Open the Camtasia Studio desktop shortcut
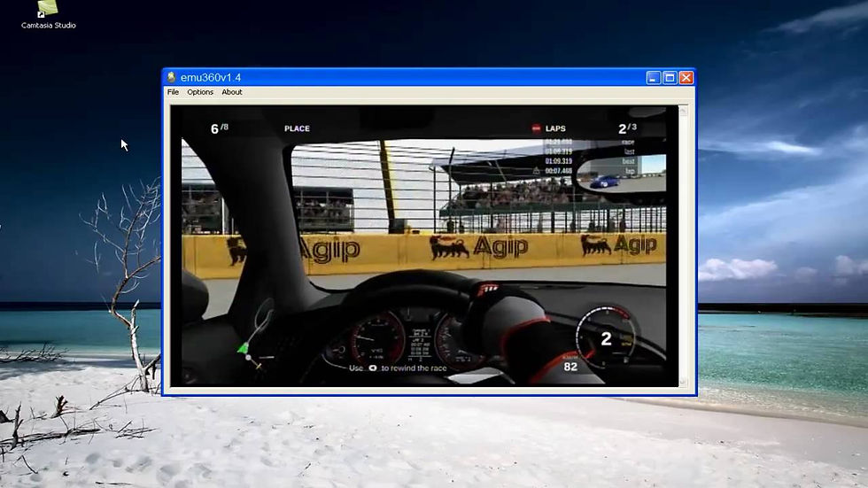Viewport: 868px width, 488px height. [x=48, y=15]
